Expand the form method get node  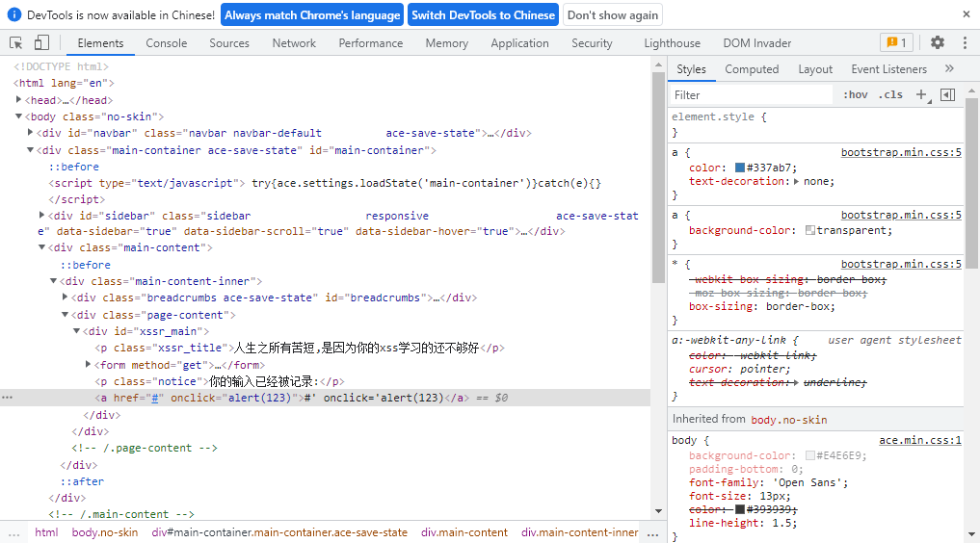(x=89, y=365)
